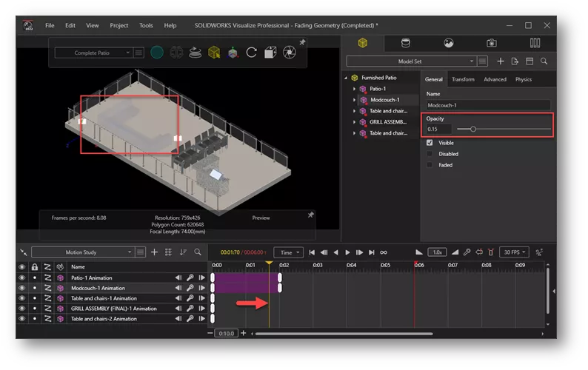Screen dimensions: 588x370
Task: Unpin the viewport toolbar
Action: pyautogui.click(x=302, y=42)
